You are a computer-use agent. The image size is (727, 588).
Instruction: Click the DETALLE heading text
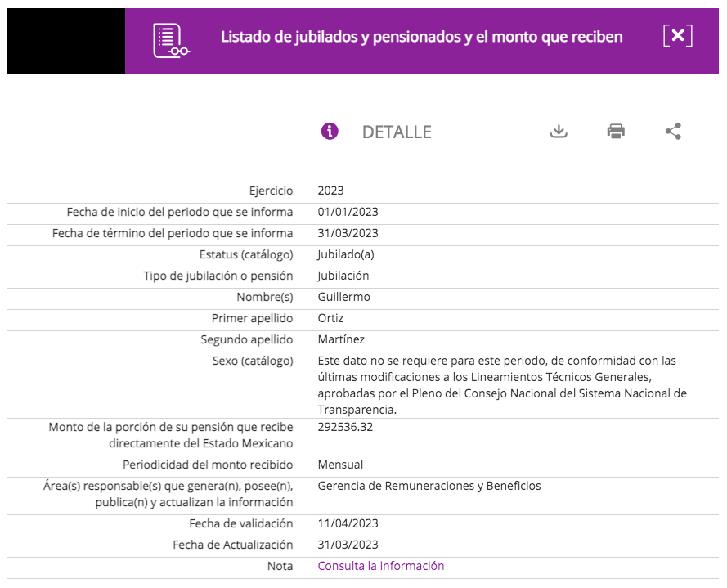pos(397,132)
